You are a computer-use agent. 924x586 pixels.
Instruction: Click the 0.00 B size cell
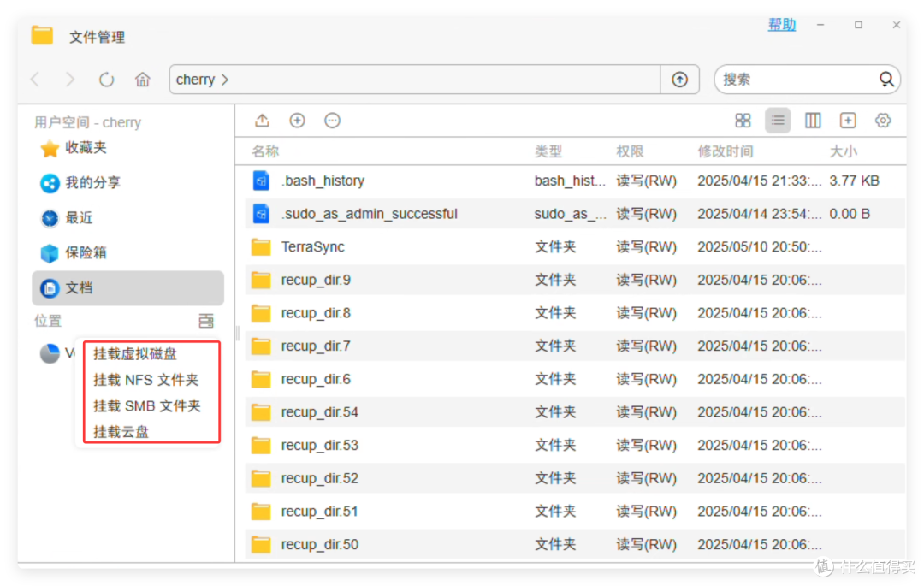click(x=850, y=214)
